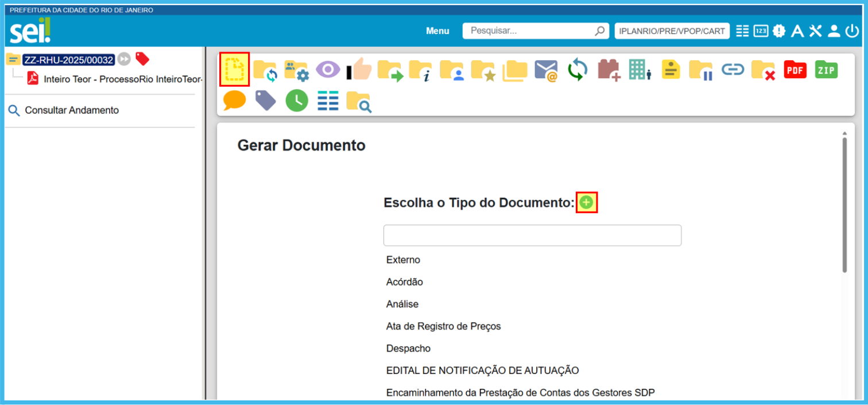
Task: Click the thumbs-up icon in toolbar
Action: (x=359, y=70)
